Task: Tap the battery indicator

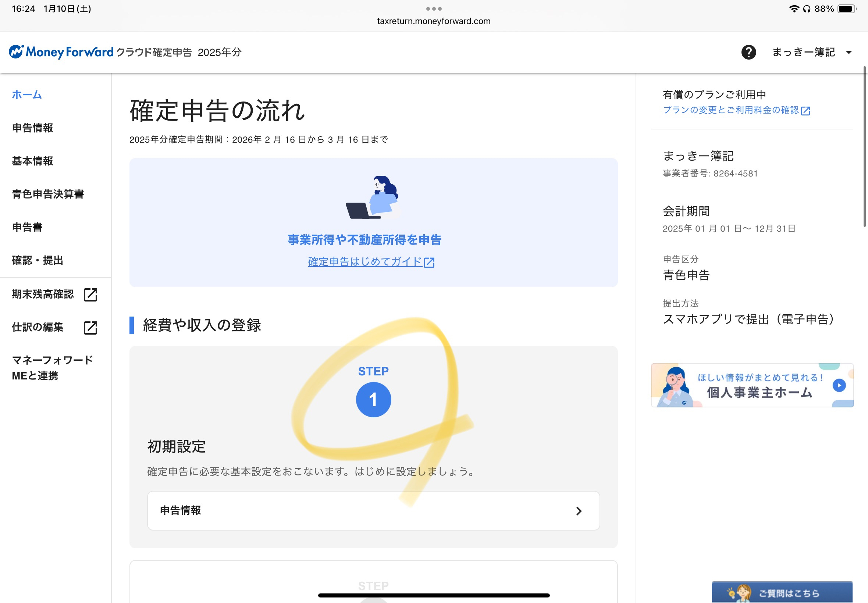Action: [847, 9]
